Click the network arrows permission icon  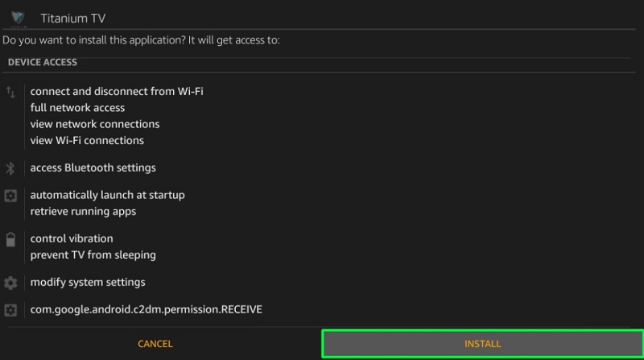[10, 93]
